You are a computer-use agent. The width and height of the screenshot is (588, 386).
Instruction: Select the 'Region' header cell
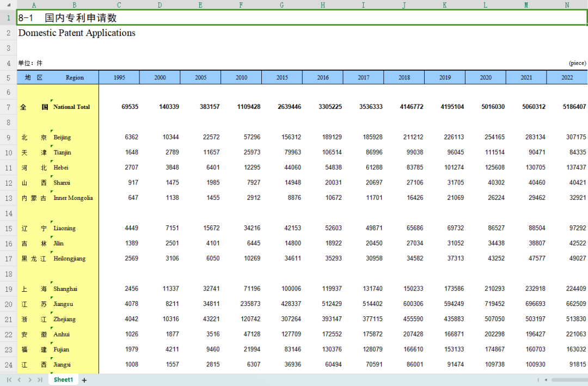point(75,78)
